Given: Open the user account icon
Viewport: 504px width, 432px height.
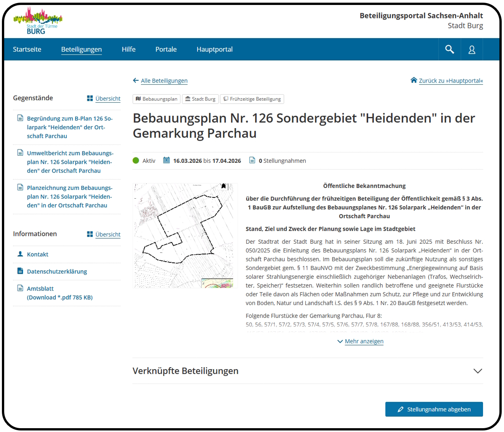Looking at the screenshot, I should (x=472, y=50).
